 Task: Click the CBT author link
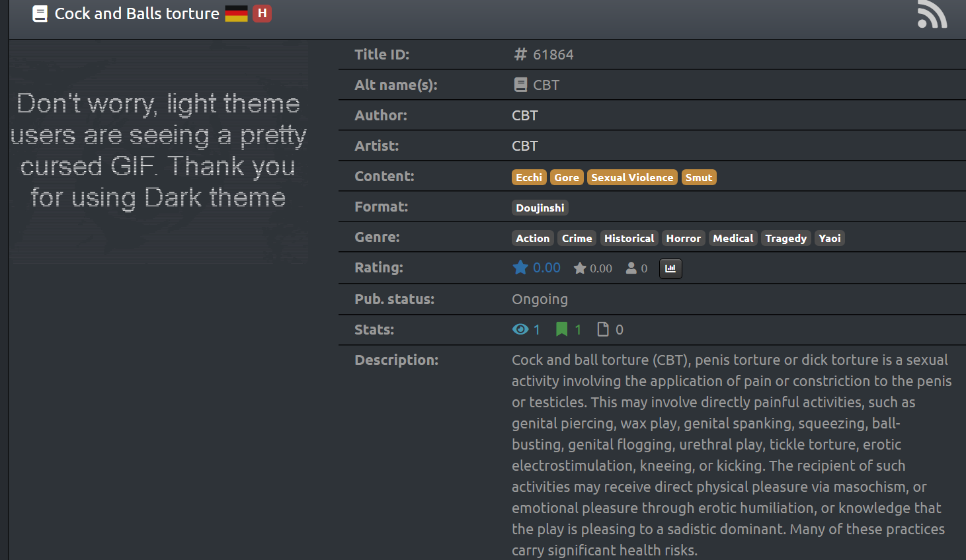point(525,116)
